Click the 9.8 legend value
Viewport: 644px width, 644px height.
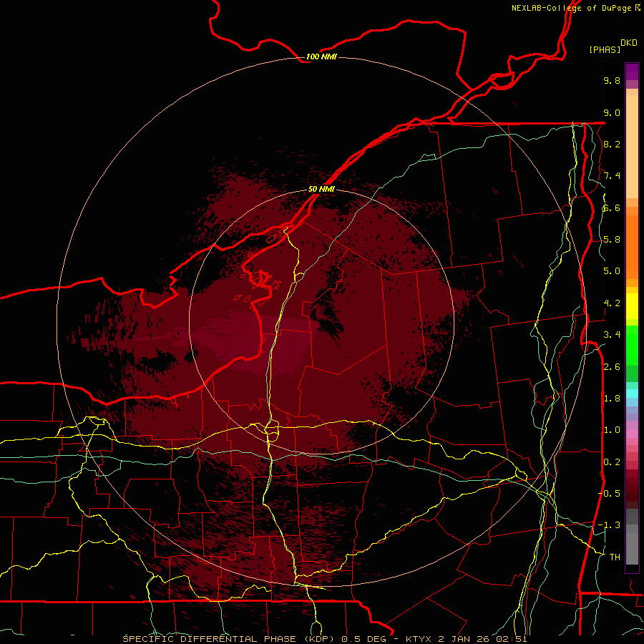[612, 80]
